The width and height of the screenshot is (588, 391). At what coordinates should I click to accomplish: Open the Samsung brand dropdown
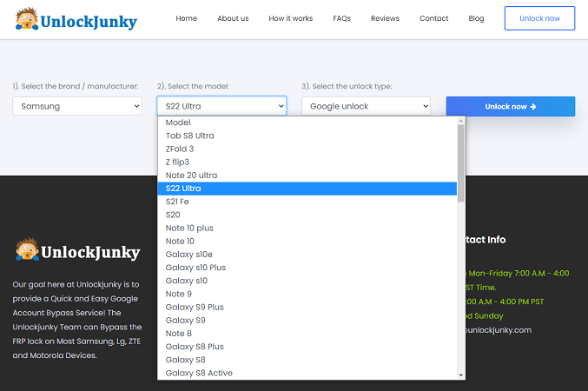click(x=77, y=106)
